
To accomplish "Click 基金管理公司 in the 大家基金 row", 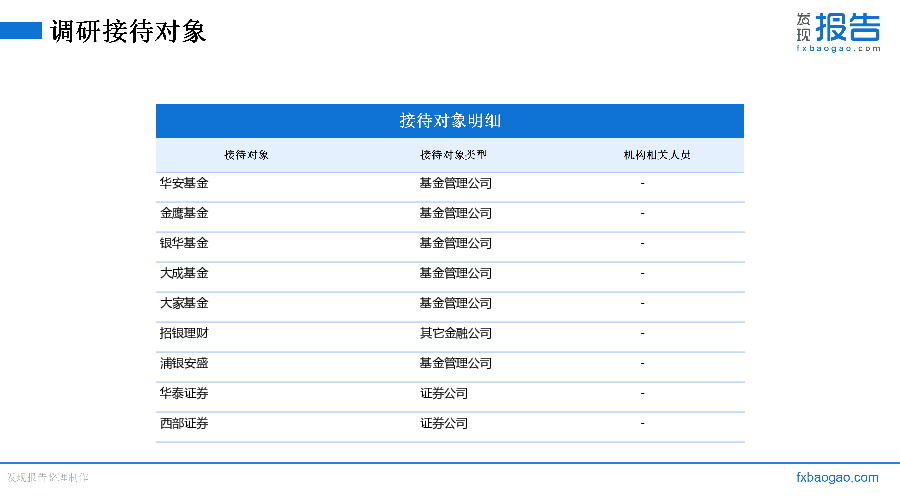I will point(456,303).
